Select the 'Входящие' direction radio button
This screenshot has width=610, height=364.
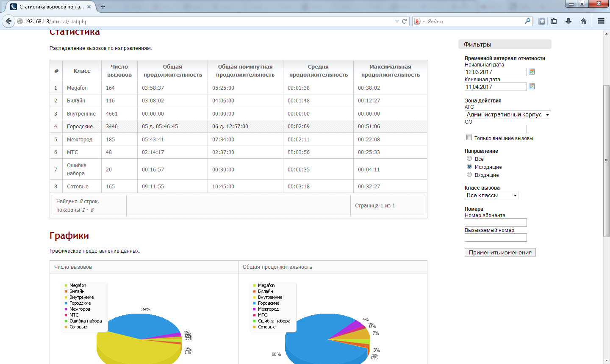pos(469,175)
